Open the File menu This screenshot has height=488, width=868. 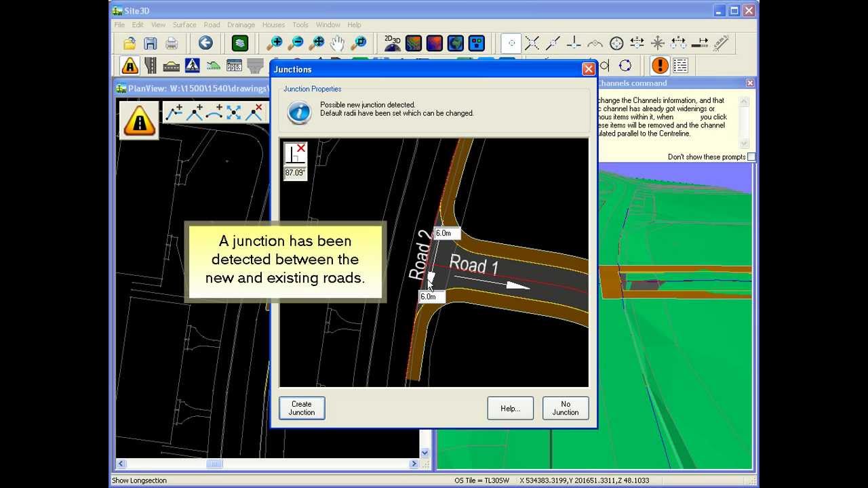119,25
